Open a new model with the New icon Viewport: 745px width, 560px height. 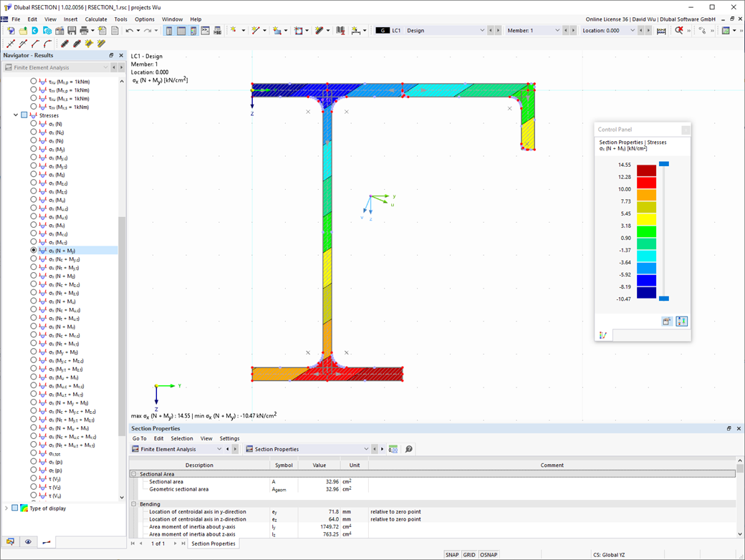pyautogui.click(x=11, y=30)
